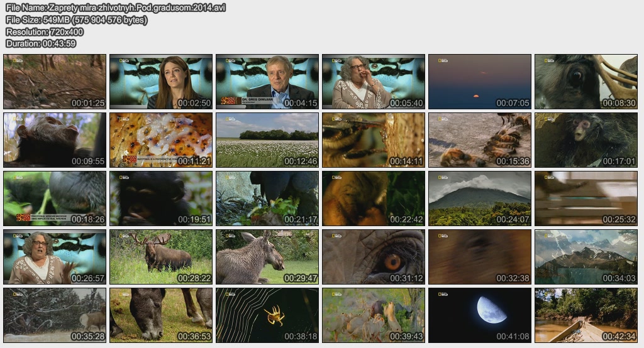644x348 pixels.
Task: Select the grazing horse frame at 00:36:53
Action: pos(161,315)
